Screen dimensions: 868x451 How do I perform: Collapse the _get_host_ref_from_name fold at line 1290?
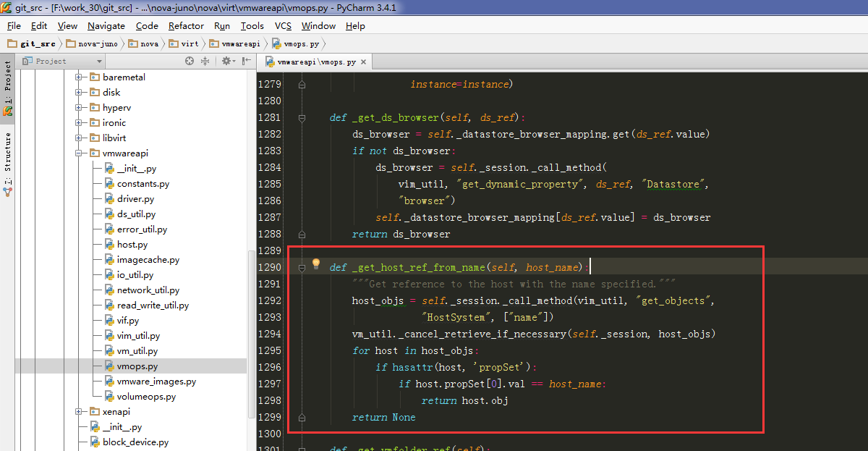[x=302, y=267]
